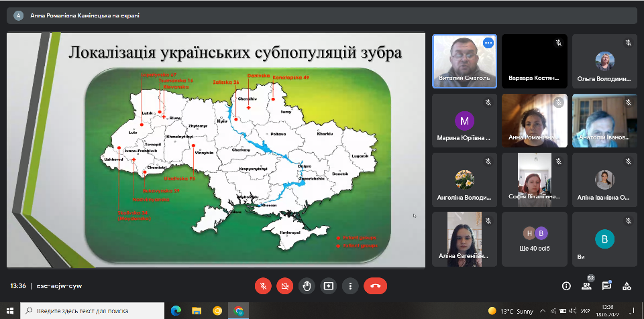Open options on Виталий Смаголь's tile
Image resolution: width=644 pixels, height=319 pixels.
[x=488, y=43]
